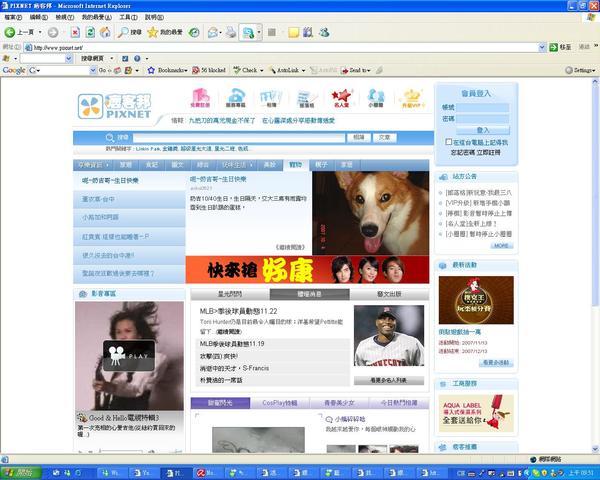Click the Stop loading icon
The height and width of the screenshot is (480, 600).
point(75,33)
